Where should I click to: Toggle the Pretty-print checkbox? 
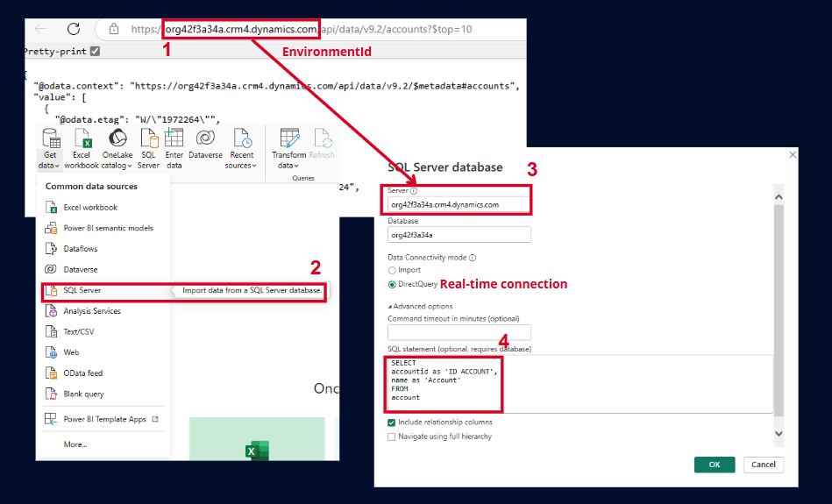click(x=95, y=51)
